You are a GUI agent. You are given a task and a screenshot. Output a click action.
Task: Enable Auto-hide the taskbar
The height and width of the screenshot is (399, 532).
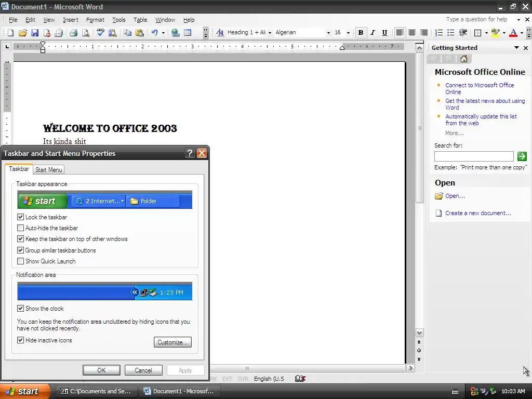pyautogui.click(x=20, y=228)
